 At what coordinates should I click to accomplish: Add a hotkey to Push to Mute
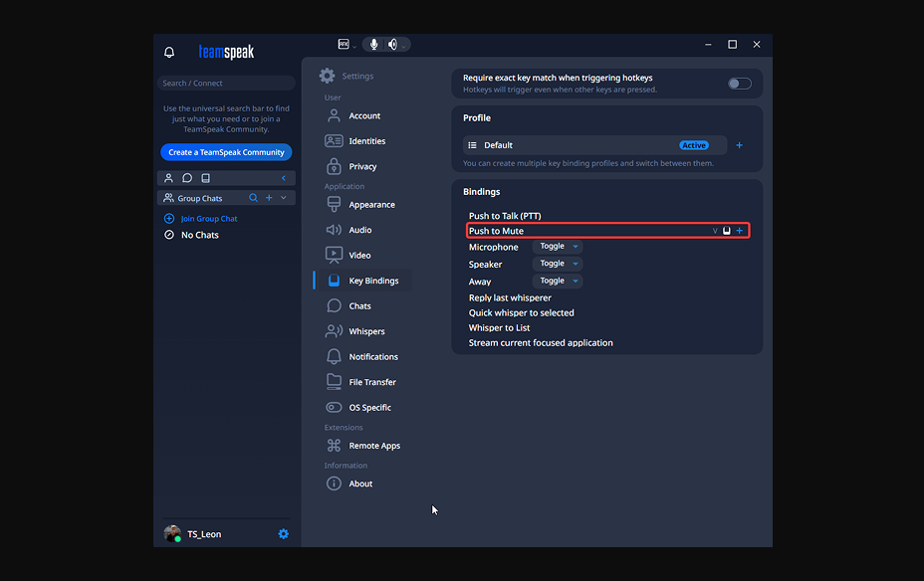739,231
